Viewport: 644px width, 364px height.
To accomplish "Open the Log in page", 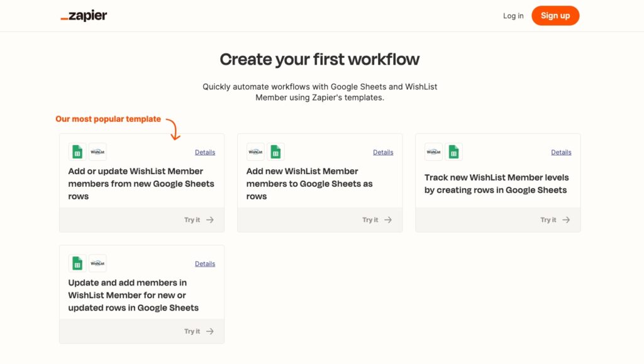I will (x=513, y=16).
